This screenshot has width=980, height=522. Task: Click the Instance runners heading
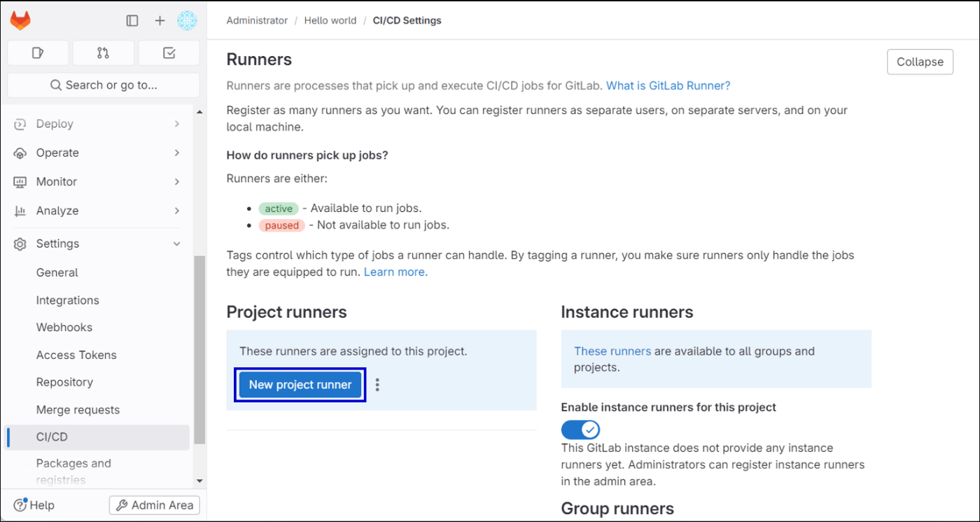(x=627, y=312)
